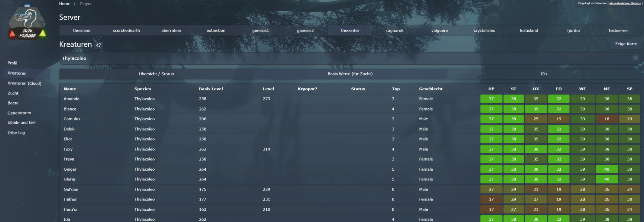
Task: Click Camulus's brown ME value 18 cell
Action: tap(607, 119)
